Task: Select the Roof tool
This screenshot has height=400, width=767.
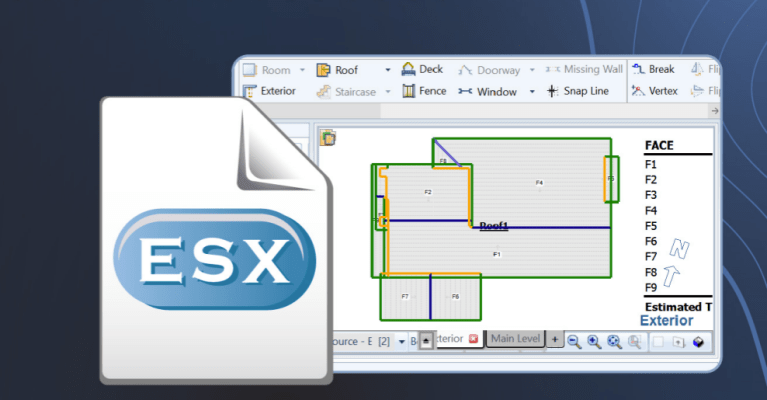Action: 338,70
